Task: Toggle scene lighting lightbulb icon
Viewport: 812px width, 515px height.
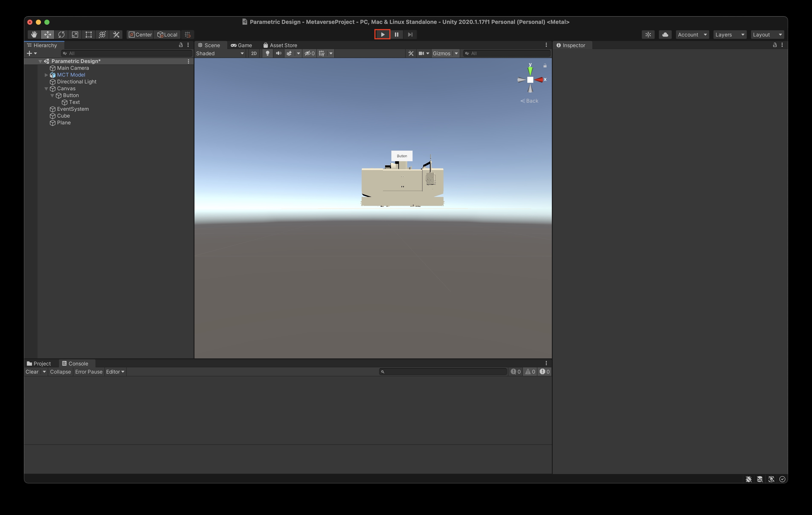Action: pyautogui.click(x=267, y=53)
